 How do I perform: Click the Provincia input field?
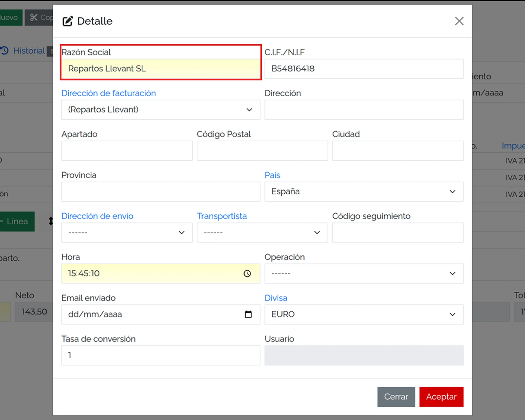pos(161,192)
